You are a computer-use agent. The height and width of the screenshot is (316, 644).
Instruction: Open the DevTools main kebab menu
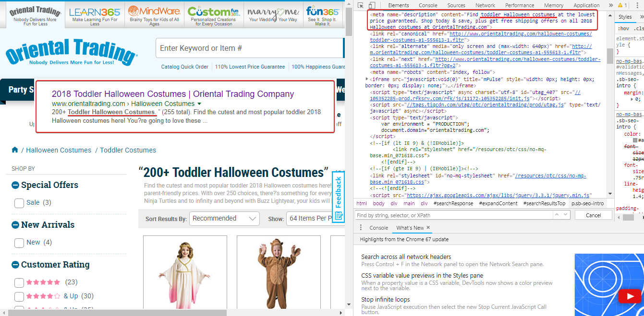(x=637, y=5)
